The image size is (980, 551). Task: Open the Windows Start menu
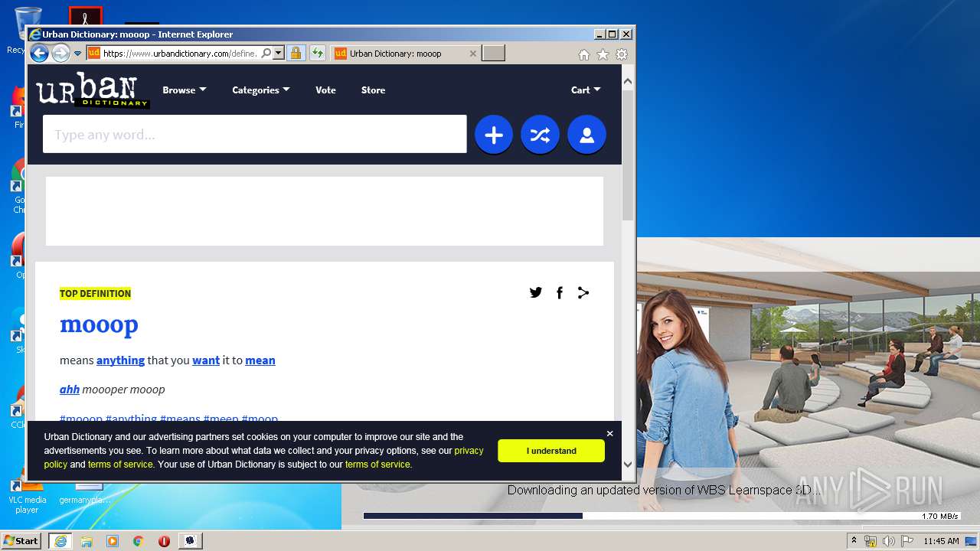(21, 540)
